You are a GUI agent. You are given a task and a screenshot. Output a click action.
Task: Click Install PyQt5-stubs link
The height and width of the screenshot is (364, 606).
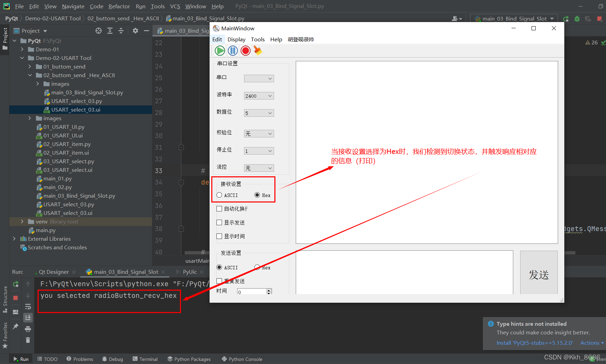click(535, 343)
